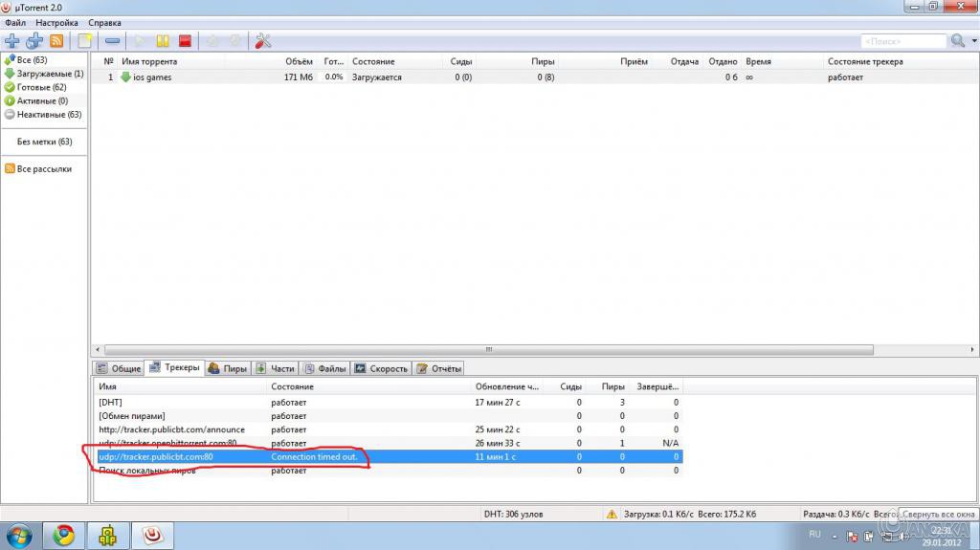This screenshot has width=980, height=550.
Task: Sort by the Состояние трекера column header
Action: [x=865, y=61]
